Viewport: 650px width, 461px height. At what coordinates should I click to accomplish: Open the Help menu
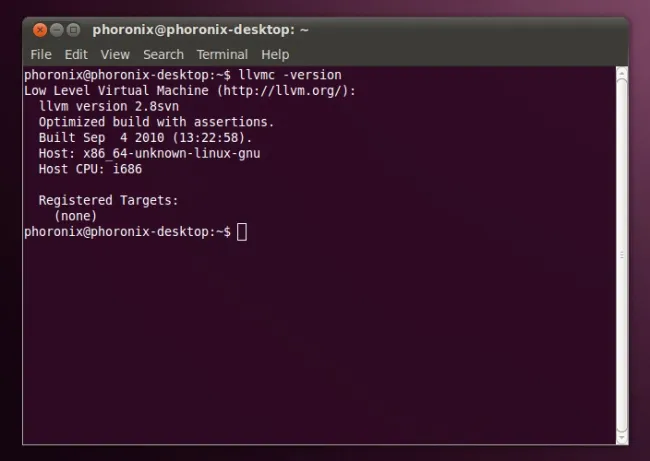click(x=275, y=54)
